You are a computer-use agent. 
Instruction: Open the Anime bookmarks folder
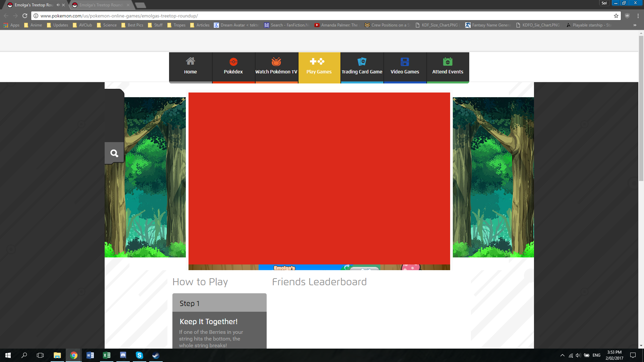coord(33,25)
